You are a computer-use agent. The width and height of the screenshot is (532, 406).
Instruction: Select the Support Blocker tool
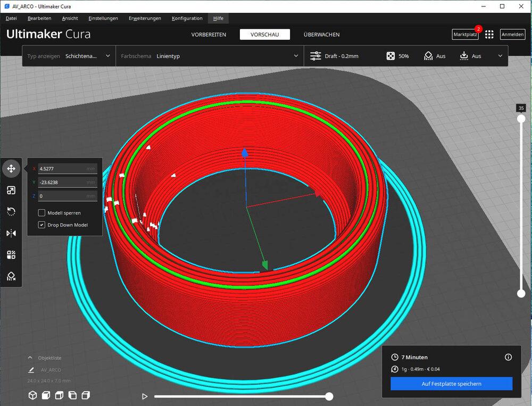click(x=11, y=276)
